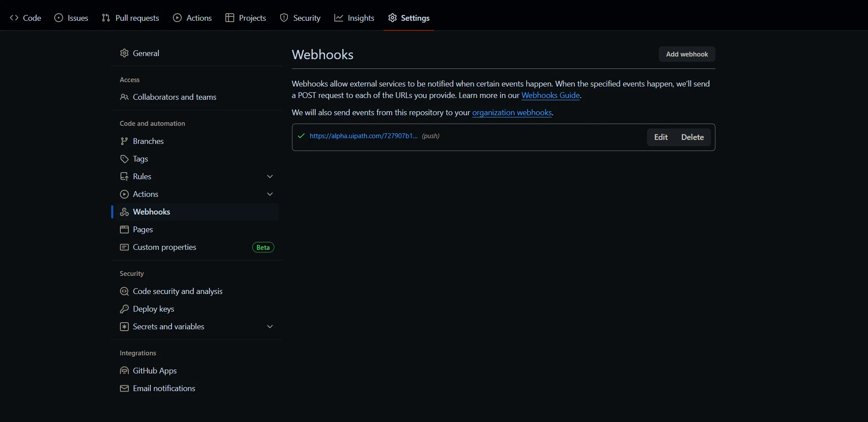
Task: Open the Webhooks sidebar item
Action: 151,212
